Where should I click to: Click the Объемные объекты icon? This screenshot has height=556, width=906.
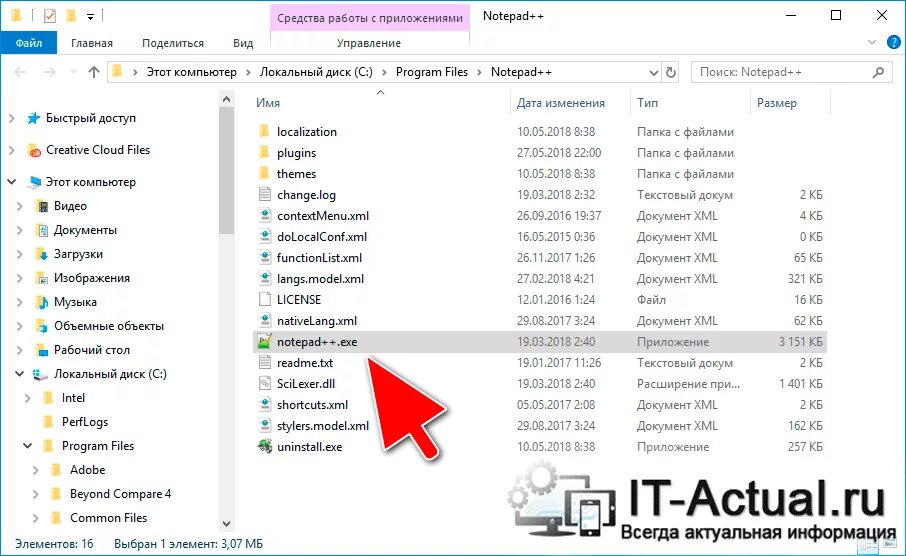[x=42, y=326]
